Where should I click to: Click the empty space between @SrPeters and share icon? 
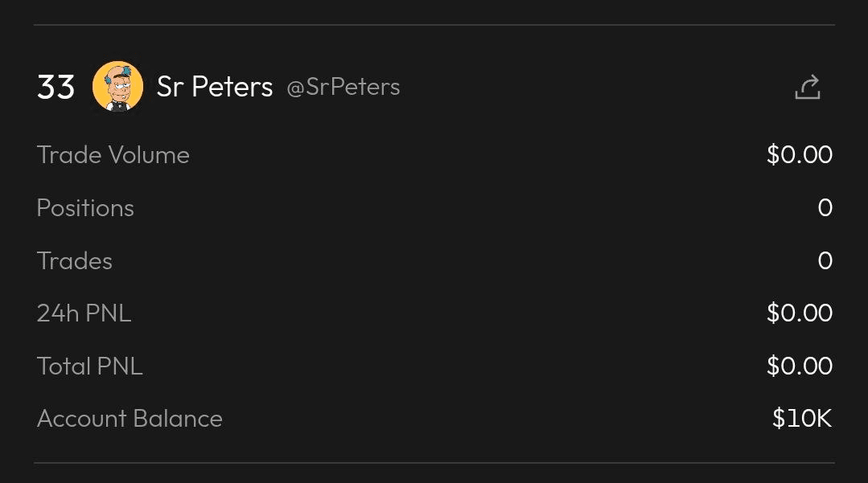(x=595, y=87)
